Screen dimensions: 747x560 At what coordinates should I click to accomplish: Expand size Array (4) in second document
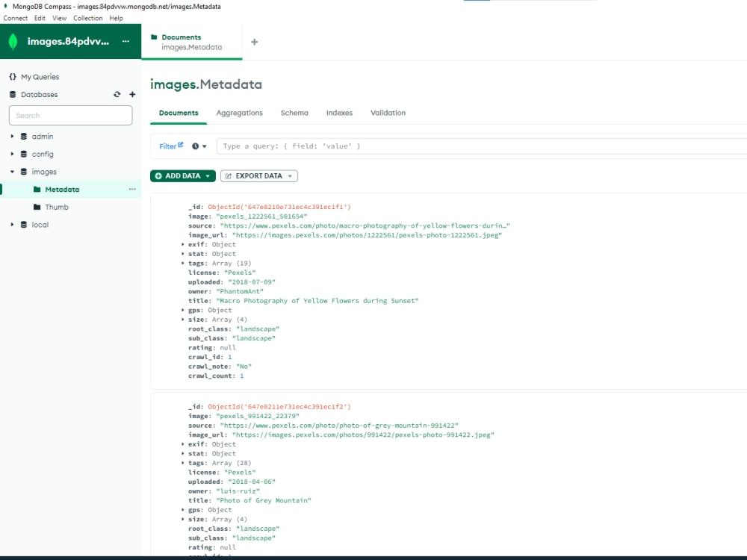pyautogui.click(x=183, y=519)
